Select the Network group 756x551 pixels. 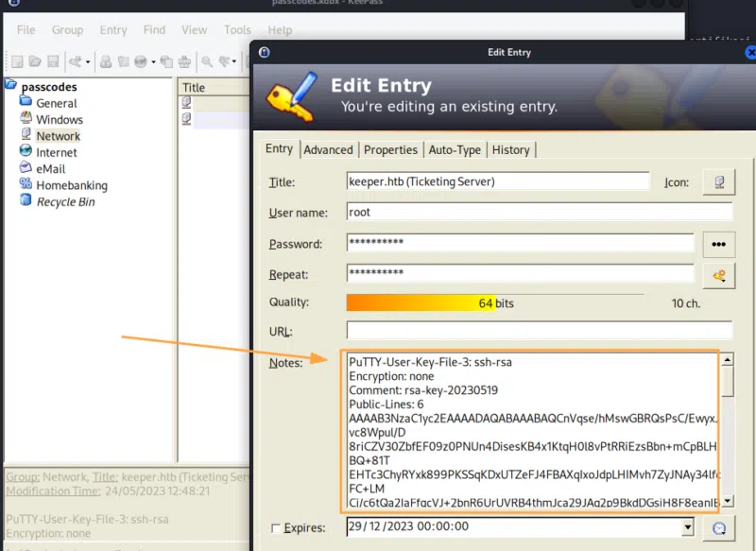pos(59,136)
